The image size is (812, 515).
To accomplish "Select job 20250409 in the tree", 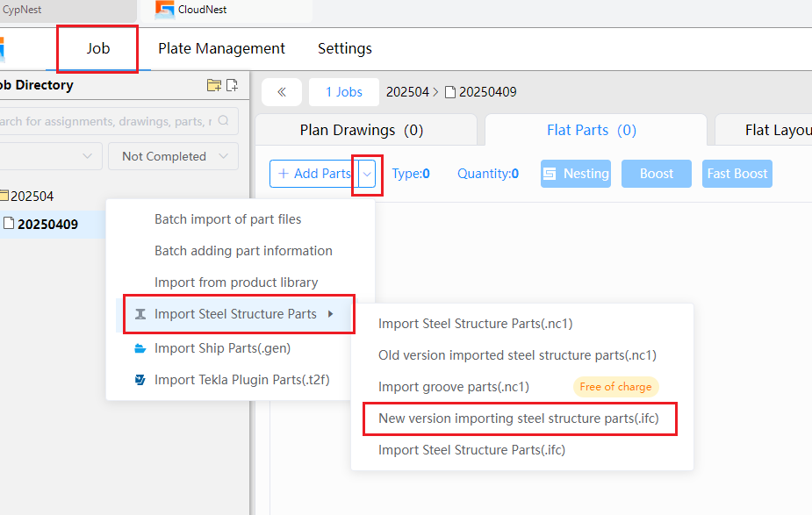I will [47, 224].
